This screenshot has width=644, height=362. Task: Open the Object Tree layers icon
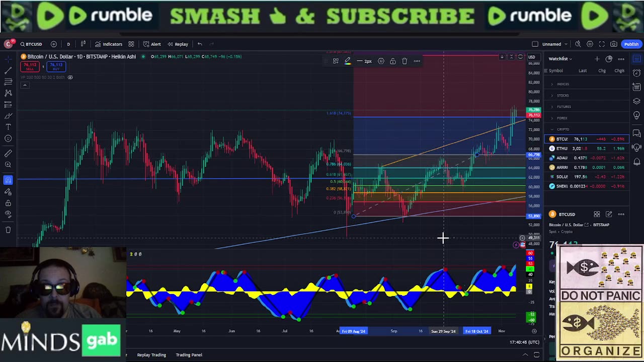point(636,101)
